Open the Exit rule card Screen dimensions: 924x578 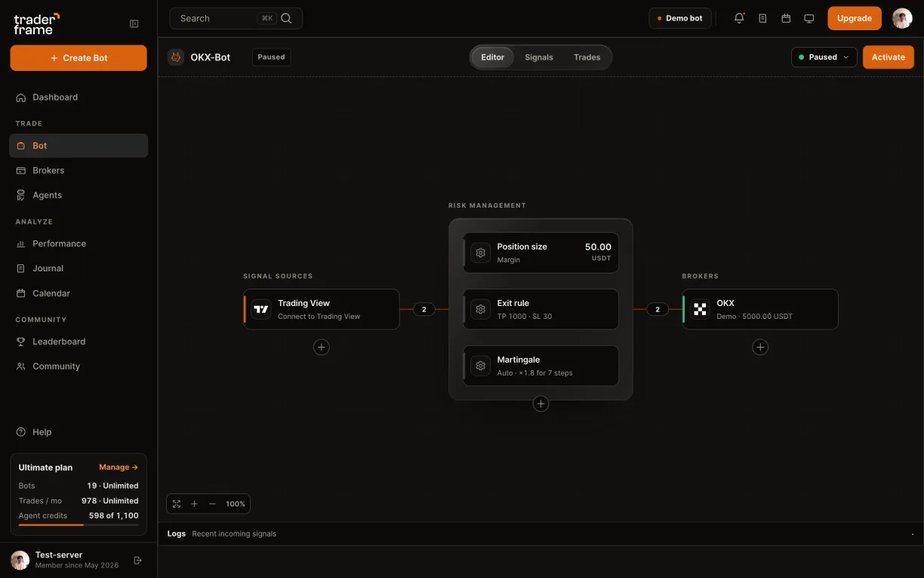point(541,309)
